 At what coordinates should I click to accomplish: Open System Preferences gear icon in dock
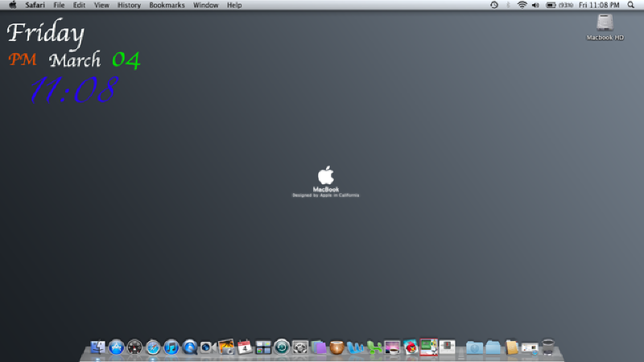299,348
